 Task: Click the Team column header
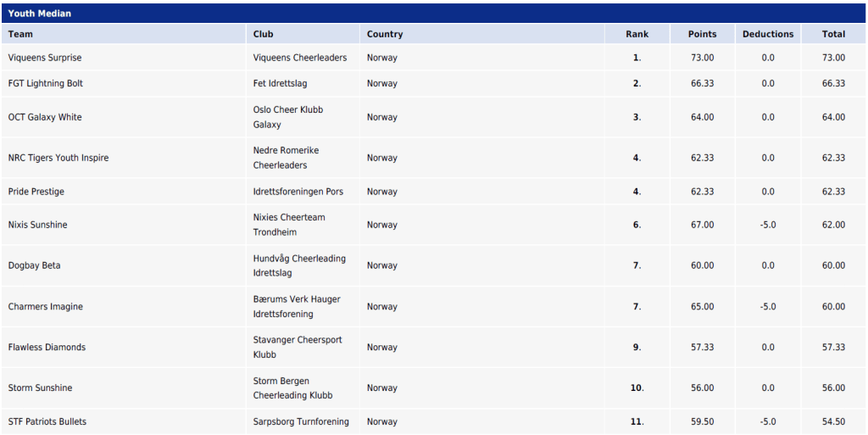click(20, 34)
